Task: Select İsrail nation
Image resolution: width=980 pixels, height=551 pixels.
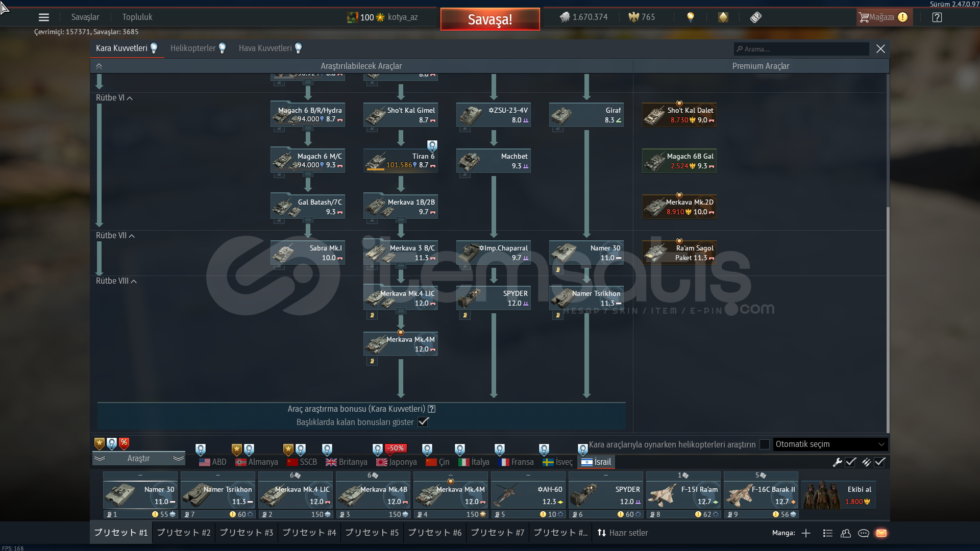Action: click(596, 462)
